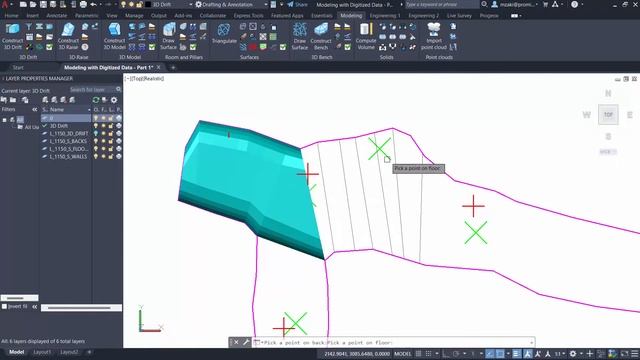The image size is (640, 360).
Task: Click the Save icon in quick access toolbar
Action: pos(43,4)
